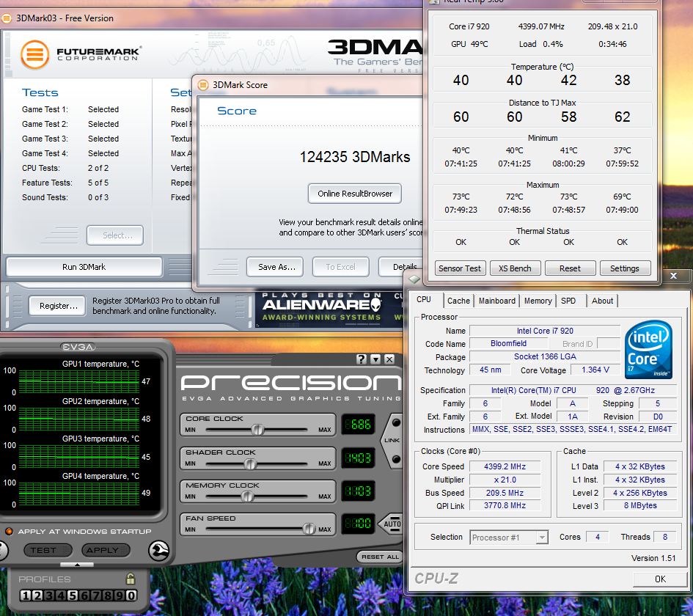Select EVGA Precision profile slot 9
Viewport: 693px width, 616px height.
[119, 595]
